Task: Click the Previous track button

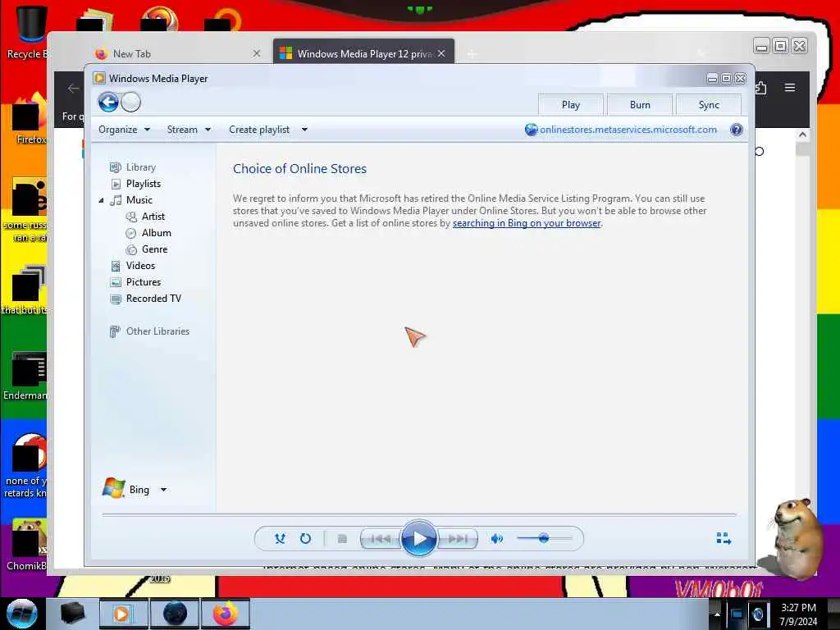Action: [x=381, y=538]
